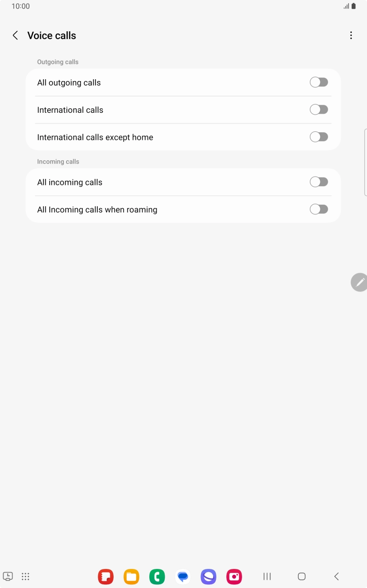The height and width of the screenshot is (588, 367).
Task: Navigate back with the Voice calls arrow
Action: 15,35
